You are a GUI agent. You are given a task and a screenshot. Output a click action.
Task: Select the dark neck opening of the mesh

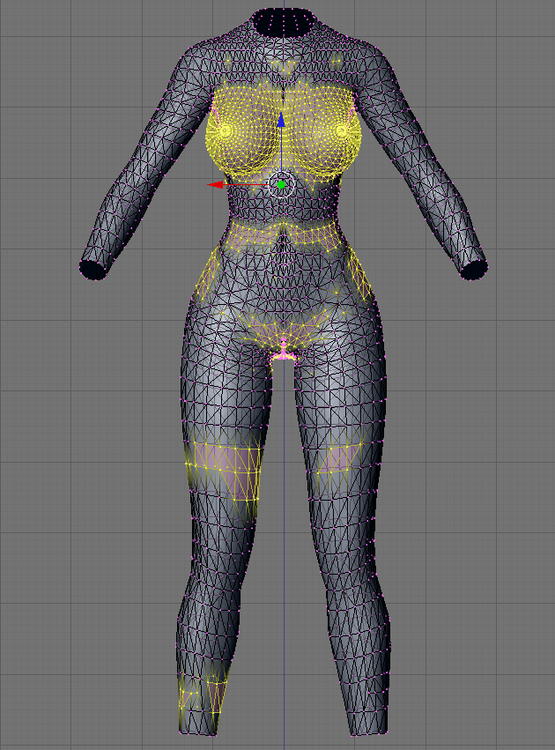(283, 22)
